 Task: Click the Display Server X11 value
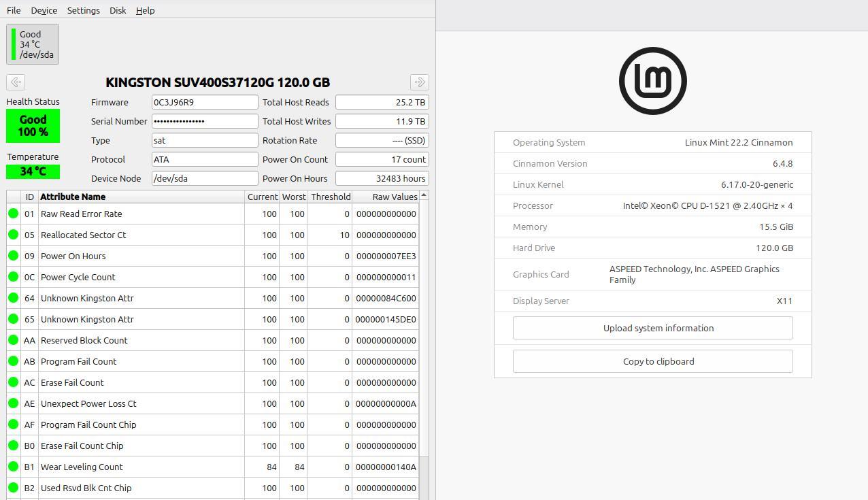[784, 301]
